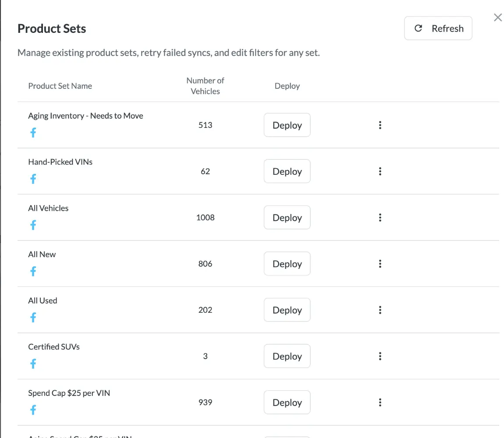
Task: Click Facebook icon under Hand-Picked VINs
Action: pyautogui.click(x=33, y=179)
